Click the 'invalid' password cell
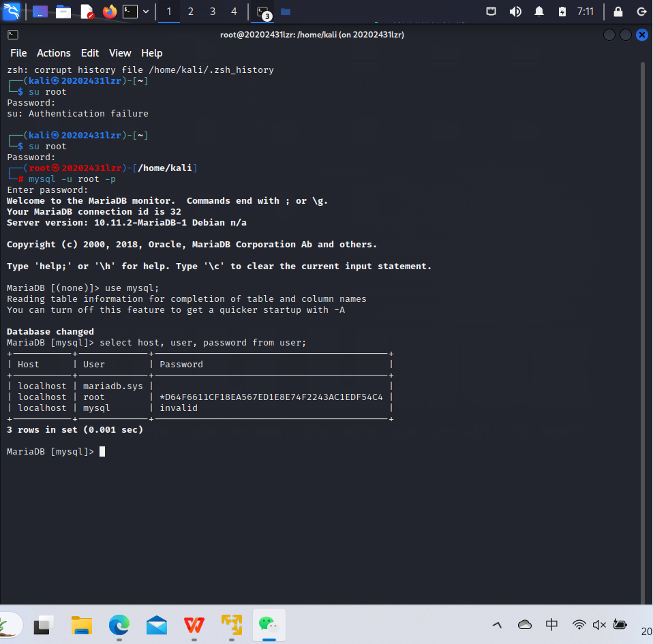 click(179, 408)
